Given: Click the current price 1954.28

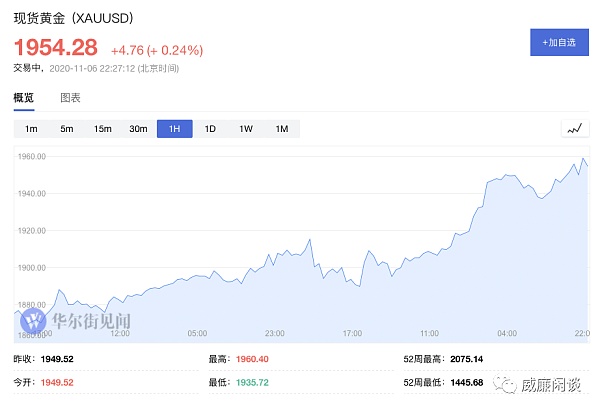Looking at the screenshot, I should [55, 48].
